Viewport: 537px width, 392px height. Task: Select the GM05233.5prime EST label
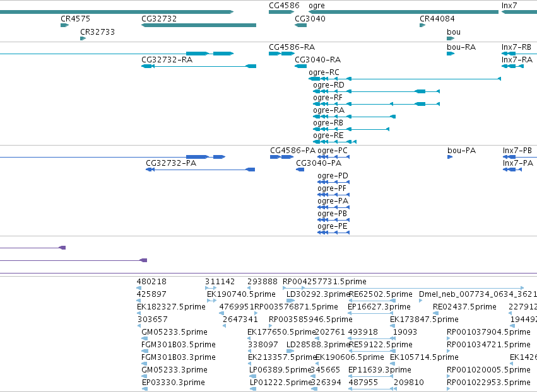(x=174, y=331)
